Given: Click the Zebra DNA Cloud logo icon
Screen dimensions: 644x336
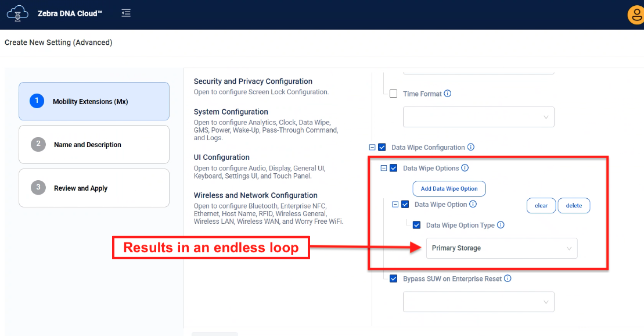Looking at the screenshot, I should [x=17, y=13].
